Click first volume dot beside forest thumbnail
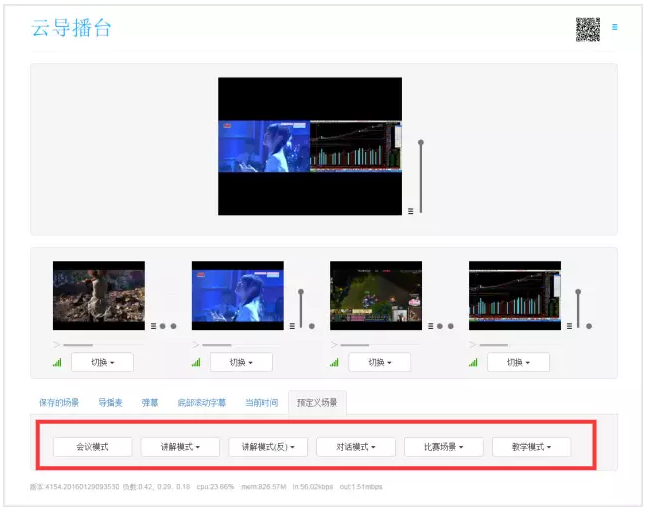This screenshot has height=513, width=647. pos(163,326)
